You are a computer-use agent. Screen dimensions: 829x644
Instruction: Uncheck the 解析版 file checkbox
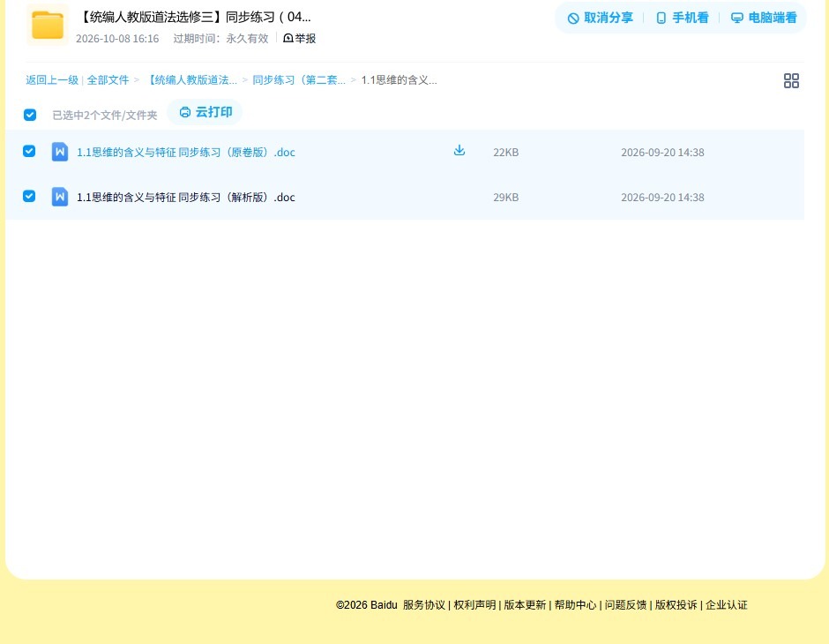(29, 196)
